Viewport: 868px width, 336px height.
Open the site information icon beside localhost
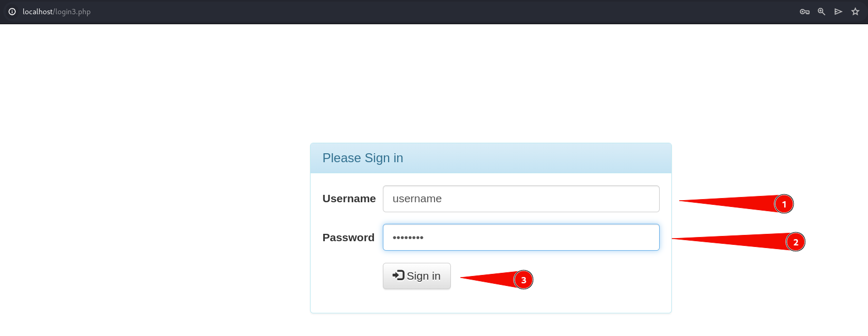12,12
